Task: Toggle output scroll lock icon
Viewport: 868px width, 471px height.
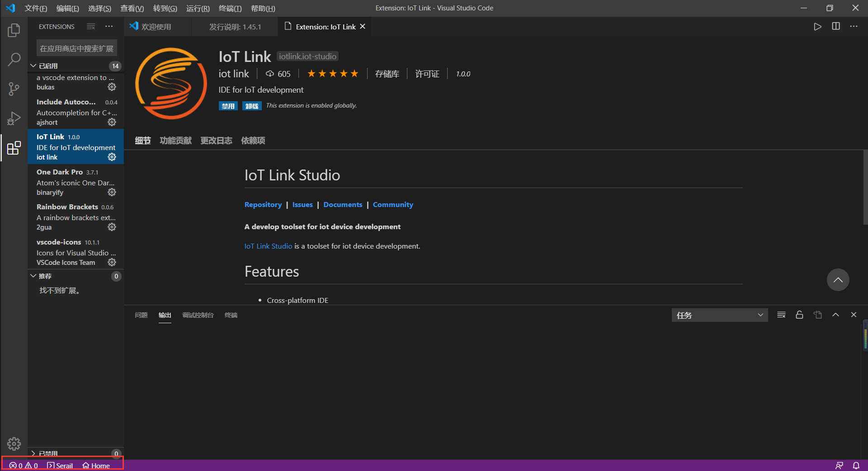Action: tap(799, 315)
